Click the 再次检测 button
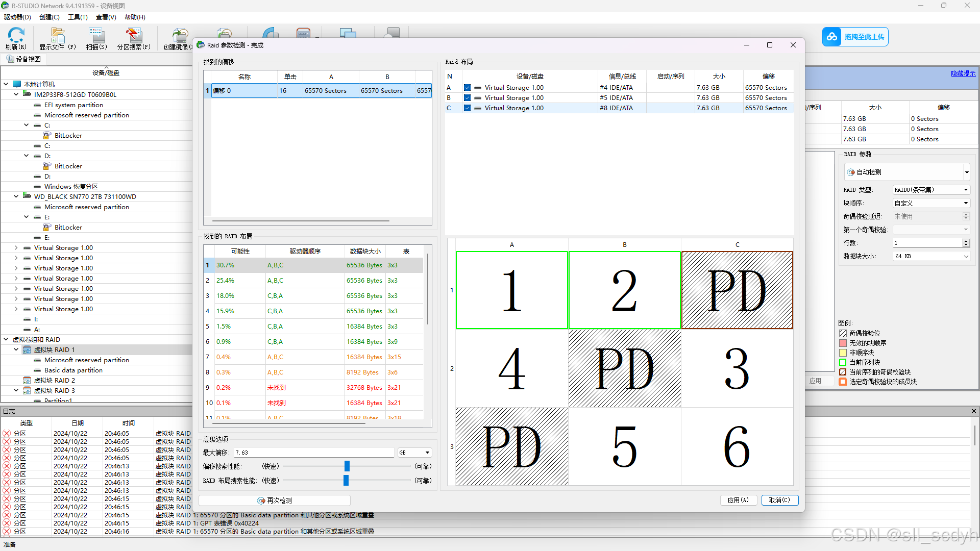The image size is (980, 551). (x=275, y=500)
